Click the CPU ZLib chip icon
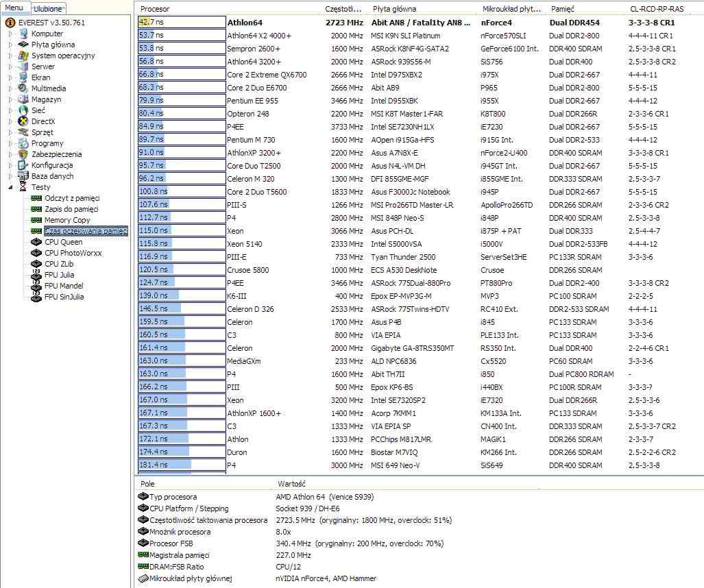 tap(36, 264)
